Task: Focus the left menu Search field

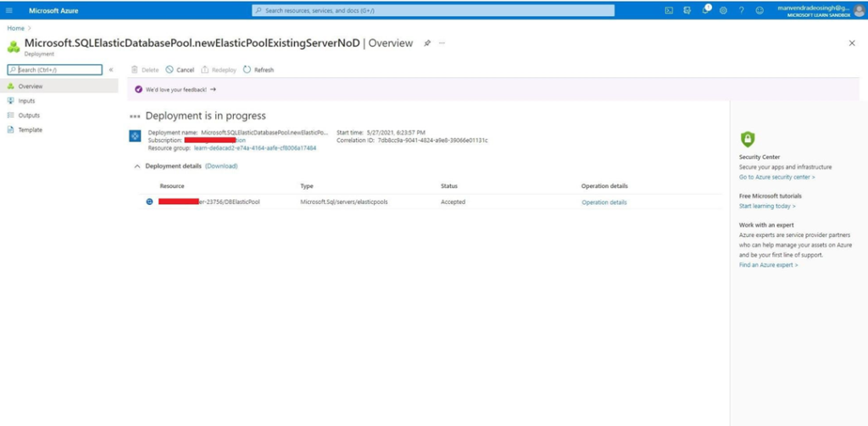Action: pyautogui.click(x=55, y=69)
